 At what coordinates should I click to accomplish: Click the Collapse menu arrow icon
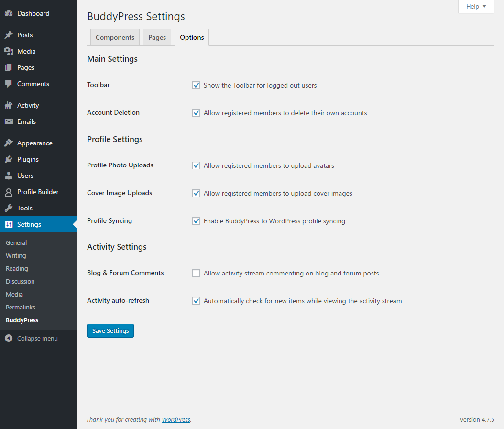coord(9,338)
